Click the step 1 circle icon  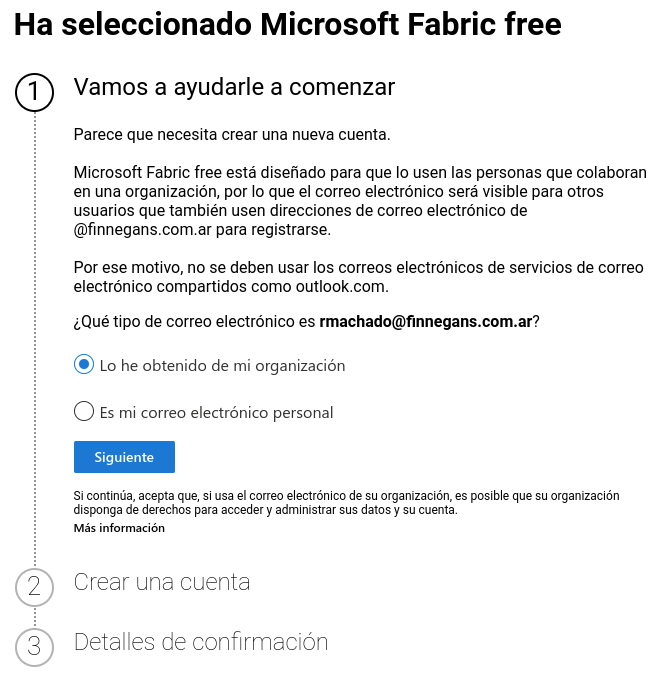34,92
